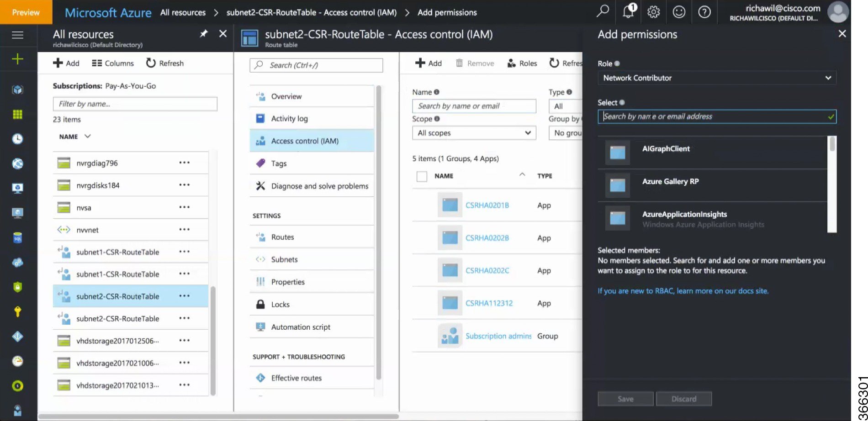Open Columns in All resources toolbar
The image size is (868, 421).
click(113, 63)
